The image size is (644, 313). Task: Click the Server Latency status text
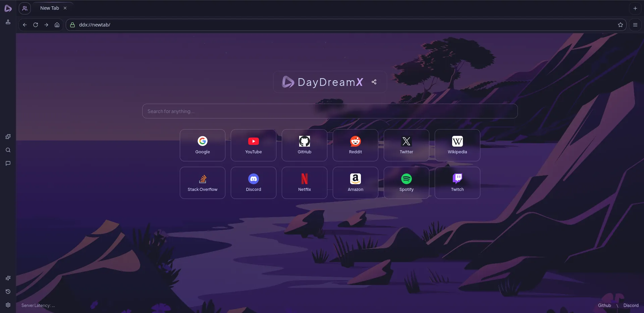coord(38,305)
